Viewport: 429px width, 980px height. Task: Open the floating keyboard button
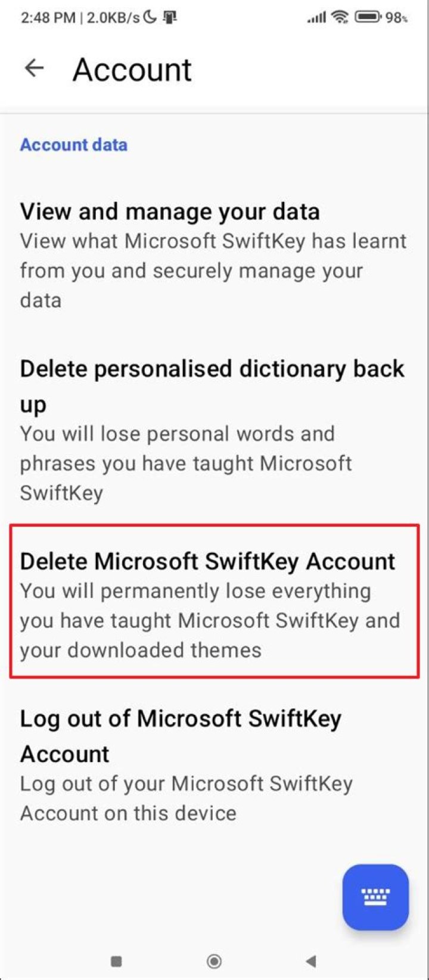375,897
